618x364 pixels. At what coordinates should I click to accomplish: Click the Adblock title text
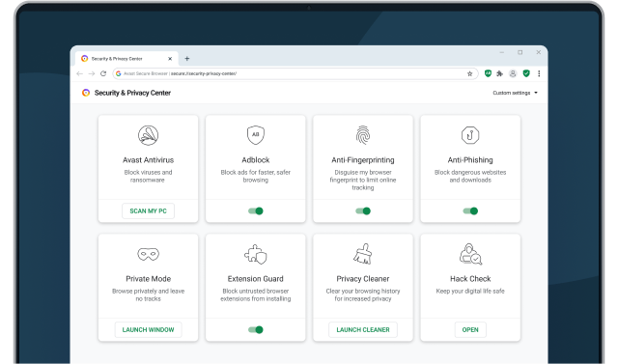(255, 160)
